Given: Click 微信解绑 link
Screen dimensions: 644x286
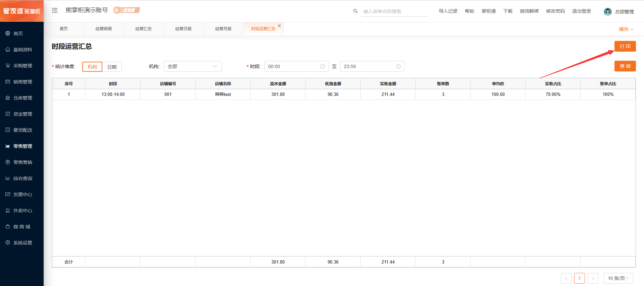Looking at the screenshot, I should click(x=529, y=11).
